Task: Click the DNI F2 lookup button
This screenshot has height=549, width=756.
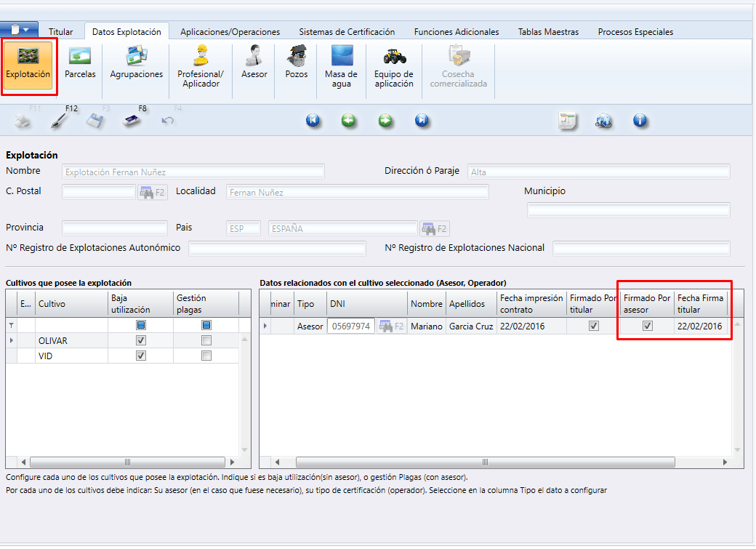Action: pos(390,326)
